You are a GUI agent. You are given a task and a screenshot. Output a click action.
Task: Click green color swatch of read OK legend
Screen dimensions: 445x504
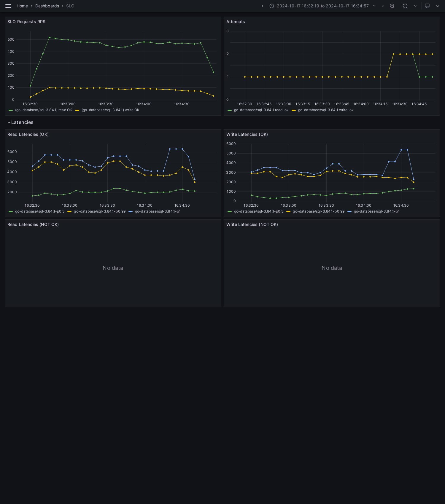(11, 110)
